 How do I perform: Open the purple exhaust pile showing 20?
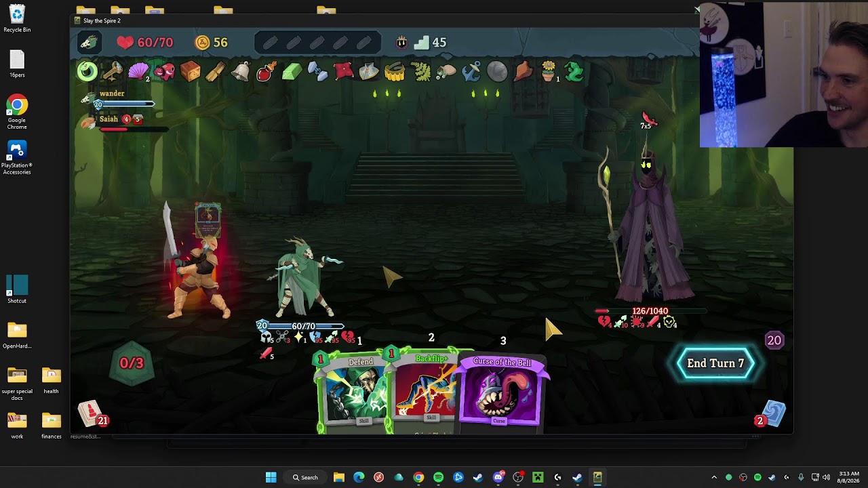pos(774,340)
